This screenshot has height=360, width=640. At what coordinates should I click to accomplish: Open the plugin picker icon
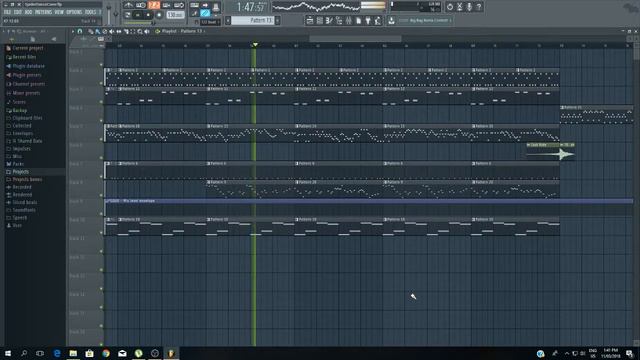(368, 20)
